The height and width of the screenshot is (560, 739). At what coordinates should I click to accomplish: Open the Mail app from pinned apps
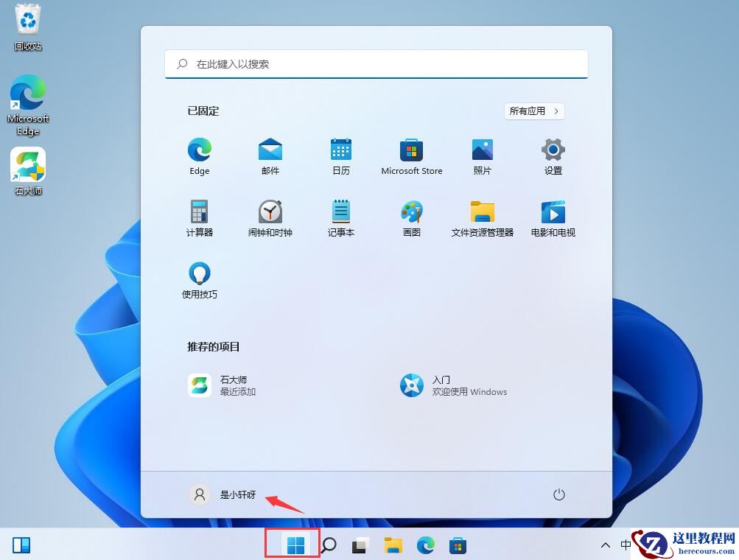pos(270,155)
